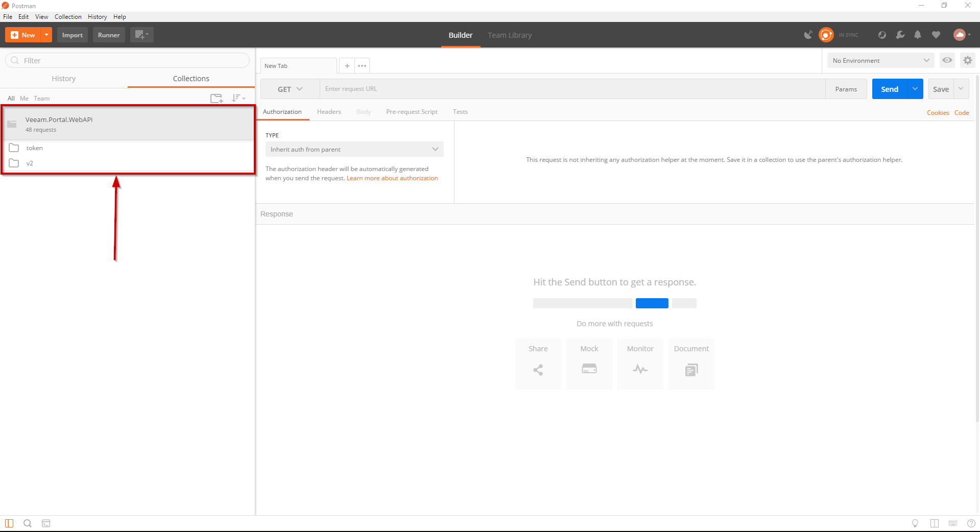Click the new window icon button
Viewport: 980px width, 532px height.
coord(141,35)
